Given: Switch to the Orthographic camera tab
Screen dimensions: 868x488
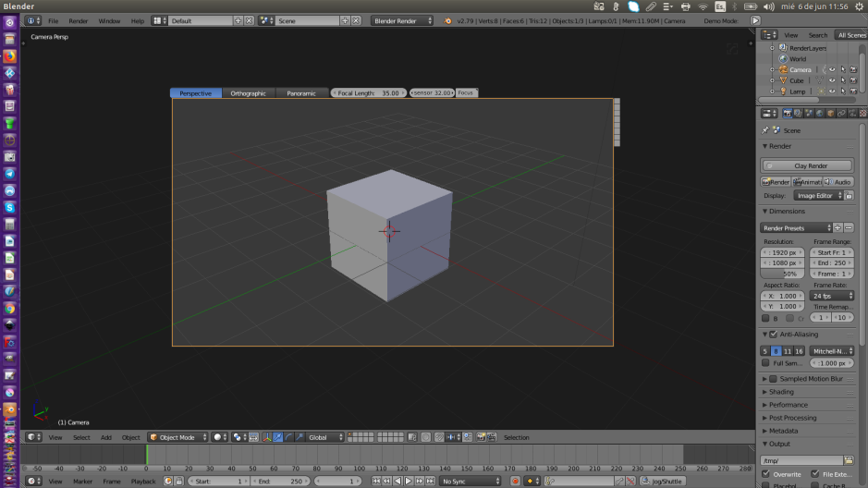Looking at the screenshot, I should 248,93.
